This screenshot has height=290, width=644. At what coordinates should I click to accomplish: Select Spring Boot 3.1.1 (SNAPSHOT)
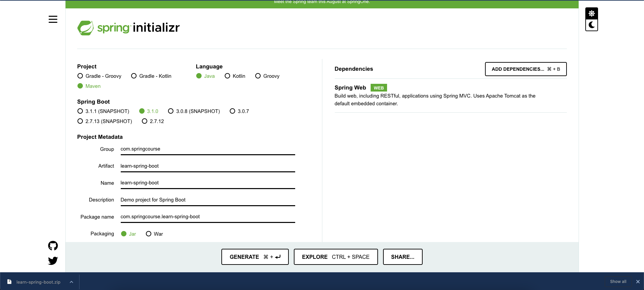[103, 111]
